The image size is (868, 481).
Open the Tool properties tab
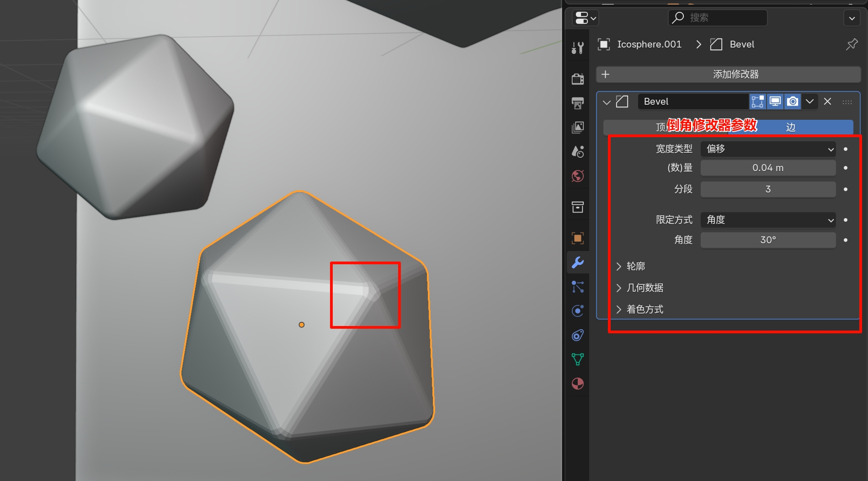[577, 48]
